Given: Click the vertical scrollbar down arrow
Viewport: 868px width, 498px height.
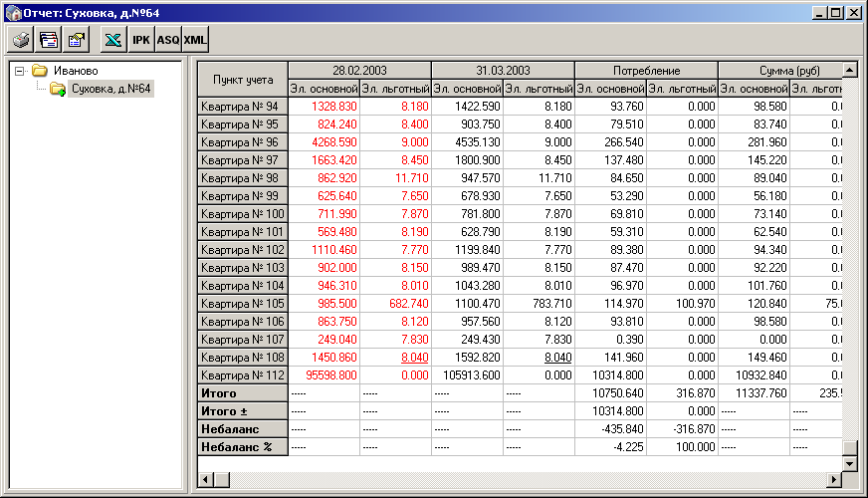Looking at the screenshot, I should tap(850, 463).
